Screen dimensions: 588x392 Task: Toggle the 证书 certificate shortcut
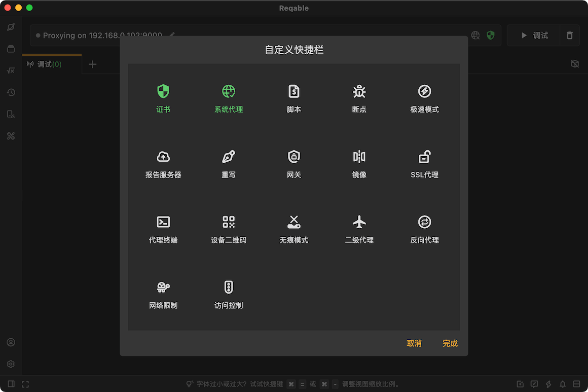pyautogui.click(x=163, y=99)
